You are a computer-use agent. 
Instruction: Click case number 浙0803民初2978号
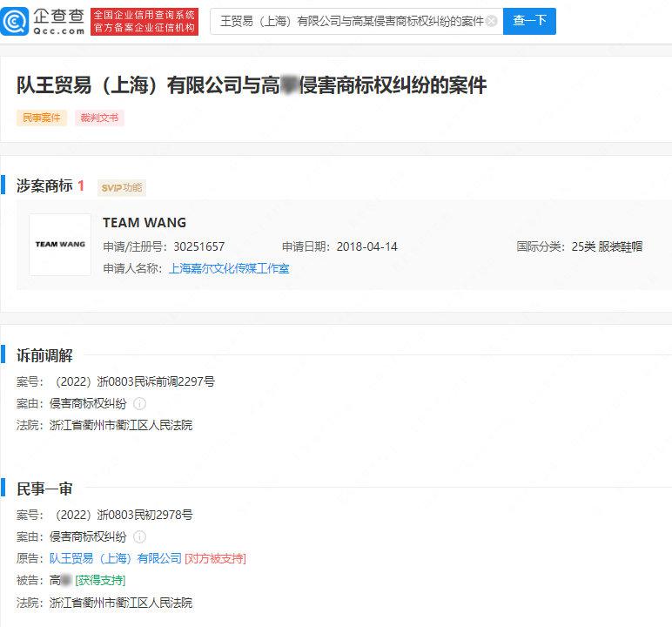[122, 516]
